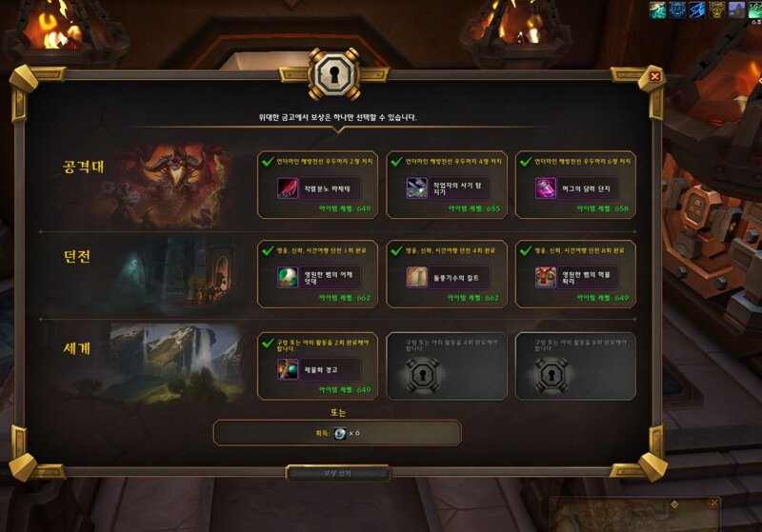Image resolution: width=762 pixels, height=532 pixels.
Task: Pick the pink jar trinket icon at level 658
Action: 546,188
